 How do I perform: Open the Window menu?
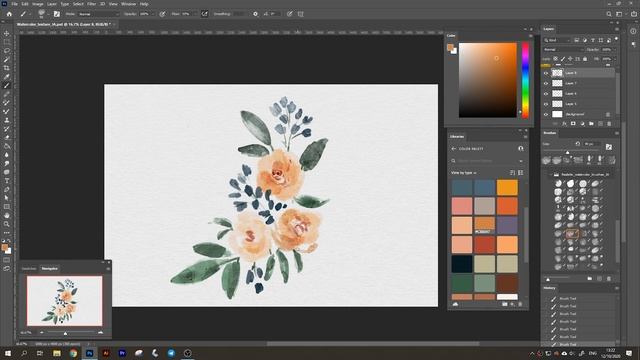(129, 4)
